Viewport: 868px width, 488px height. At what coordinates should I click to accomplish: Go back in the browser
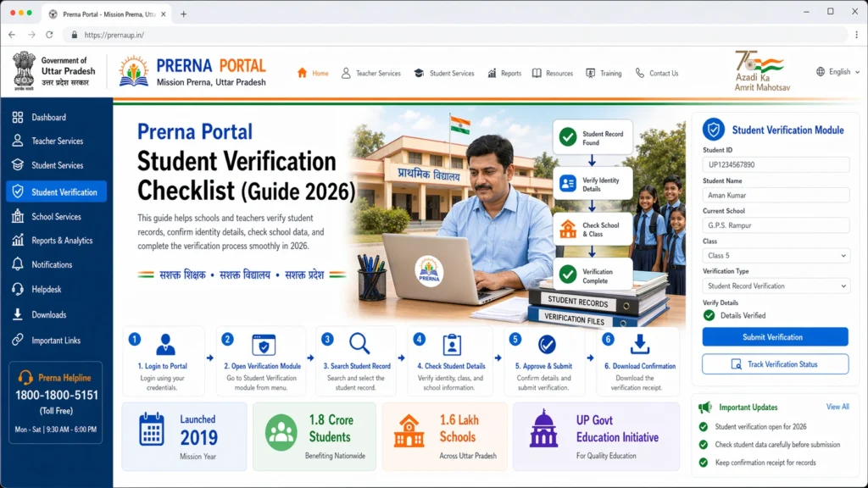coord(12,35)
